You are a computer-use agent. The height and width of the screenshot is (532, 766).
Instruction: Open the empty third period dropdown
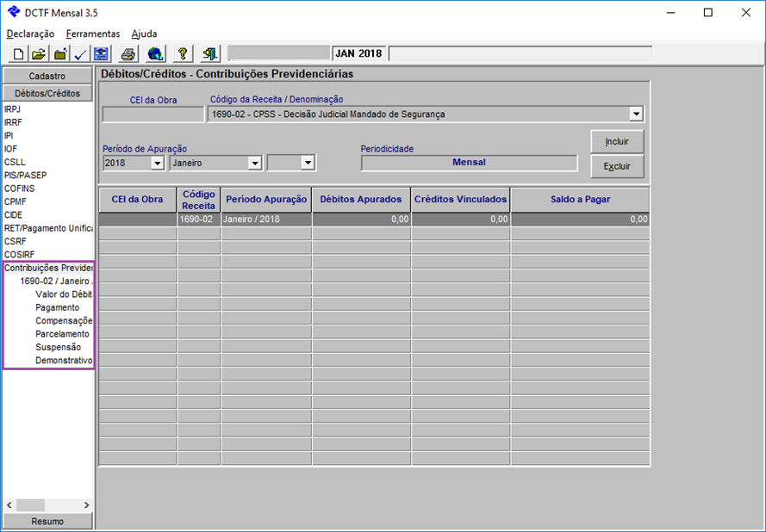[x=308, y=163]
